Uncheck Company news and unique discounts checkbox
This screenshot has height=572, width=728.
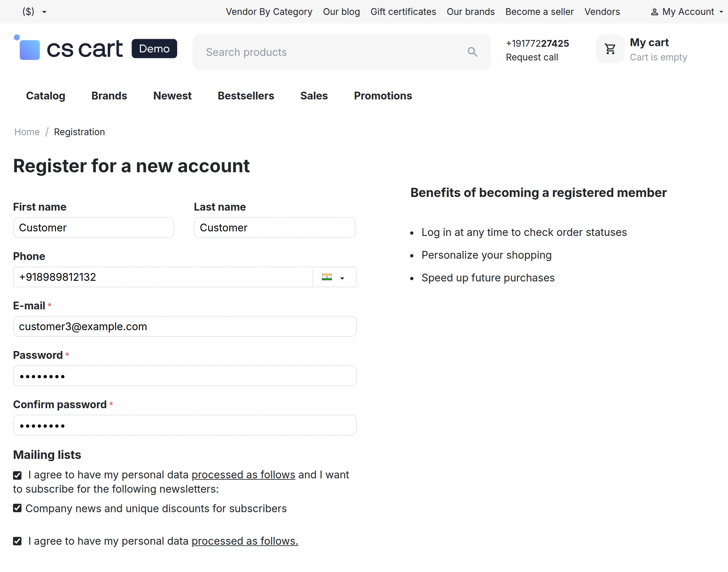(x=18, y=508)
